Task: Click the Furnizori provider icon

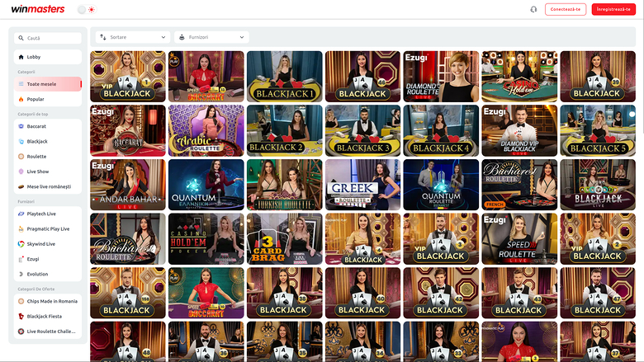Action: [x=182, y=37]
